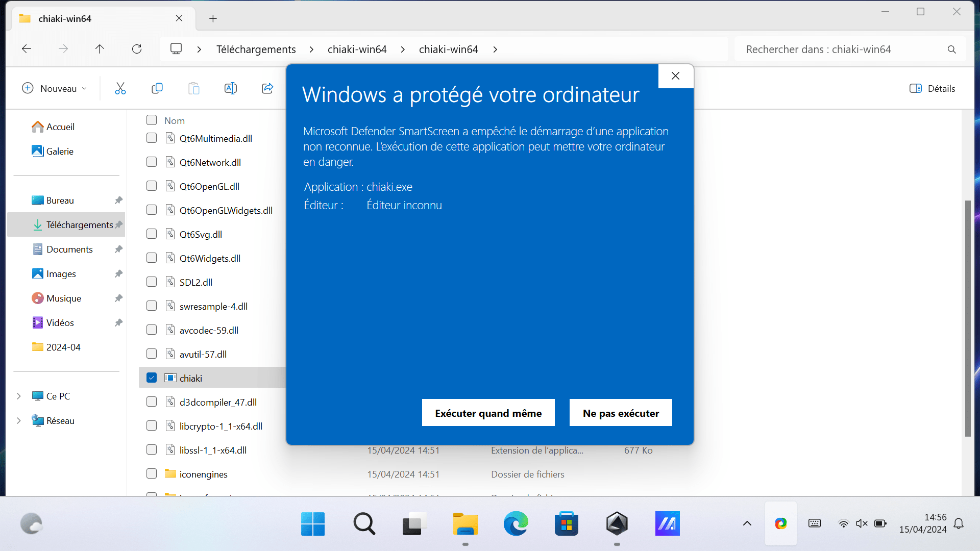
Task: Click the colorful tray app icon
Action: coord(781,523)
